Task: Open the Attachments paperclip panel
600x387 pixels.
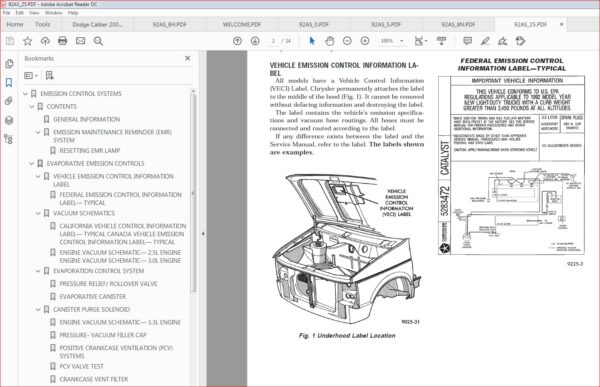Action: tap(8, 101)
